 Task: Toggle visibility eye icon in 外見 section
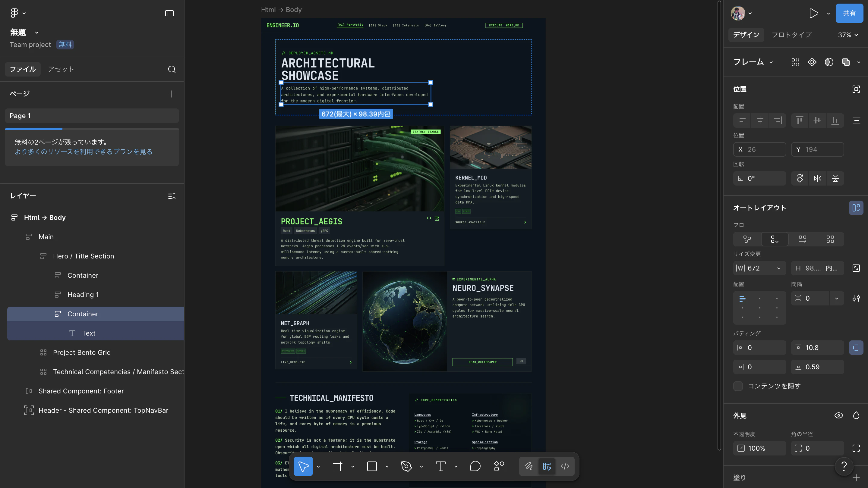point(839,416)
